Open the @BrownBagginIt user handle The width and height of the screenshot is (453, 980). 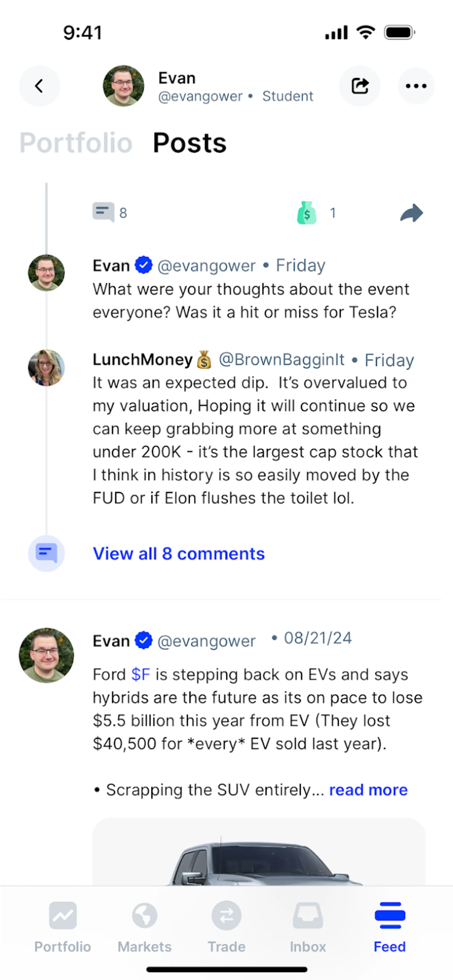coord(281,360)
